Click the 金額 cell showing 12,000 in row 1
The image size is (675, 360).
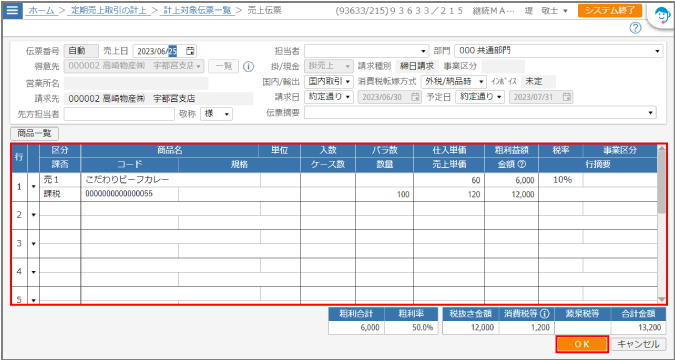[x=511, y=194]
